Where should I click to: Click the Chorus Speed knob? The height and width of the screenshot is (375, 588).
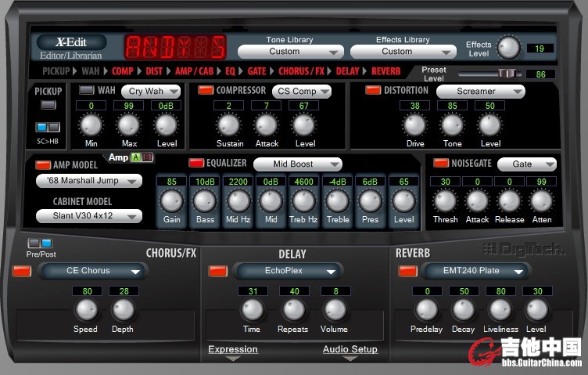tap(87, 310)
